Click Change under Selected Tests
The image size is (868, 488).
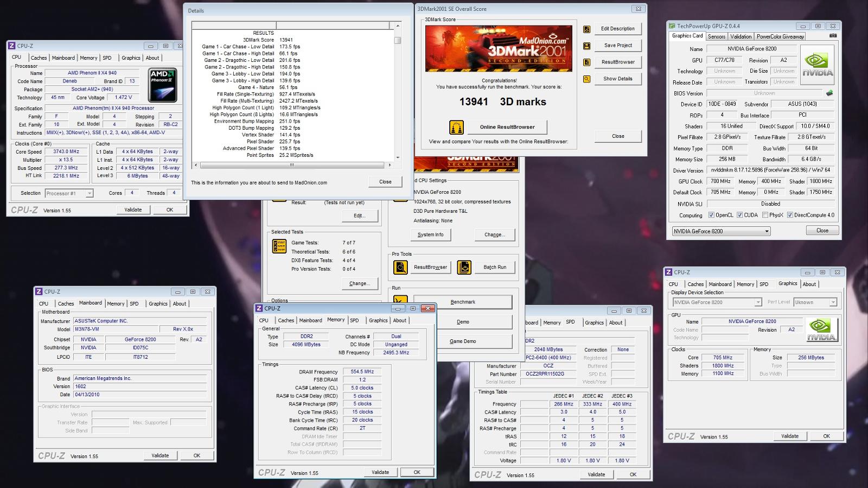(359, 284)
